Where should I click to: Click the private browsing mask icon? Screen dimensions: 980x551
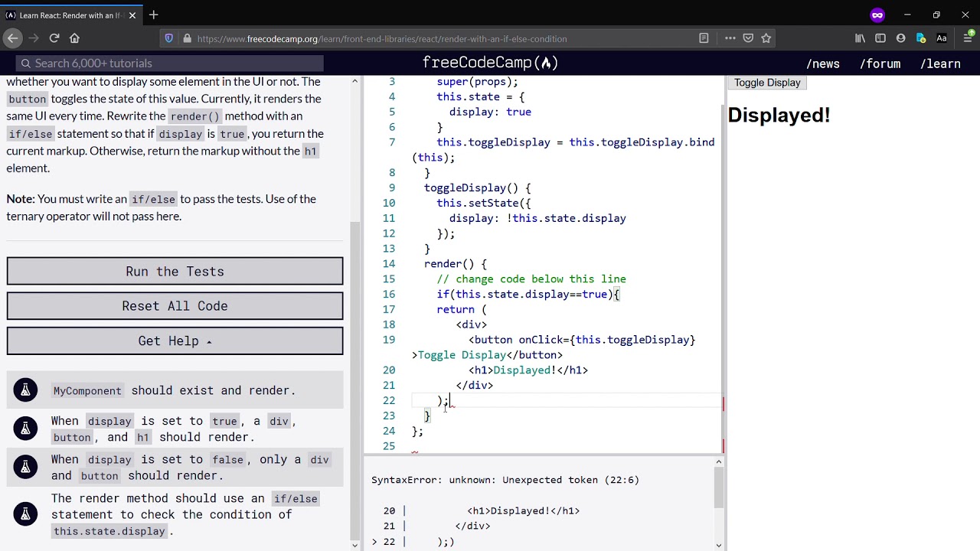pyautogui.click(x=877, y=15)
